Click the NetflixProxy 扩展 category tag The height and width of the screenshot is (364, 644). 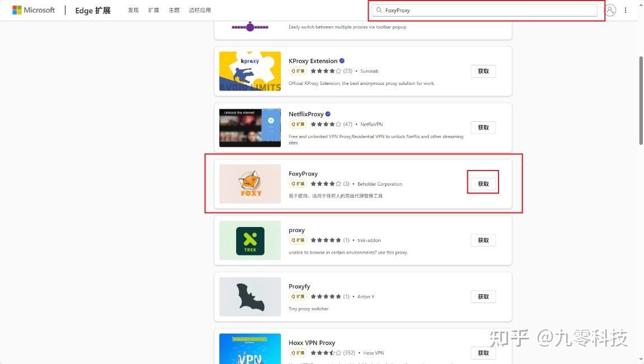click(x=298, y=124)
